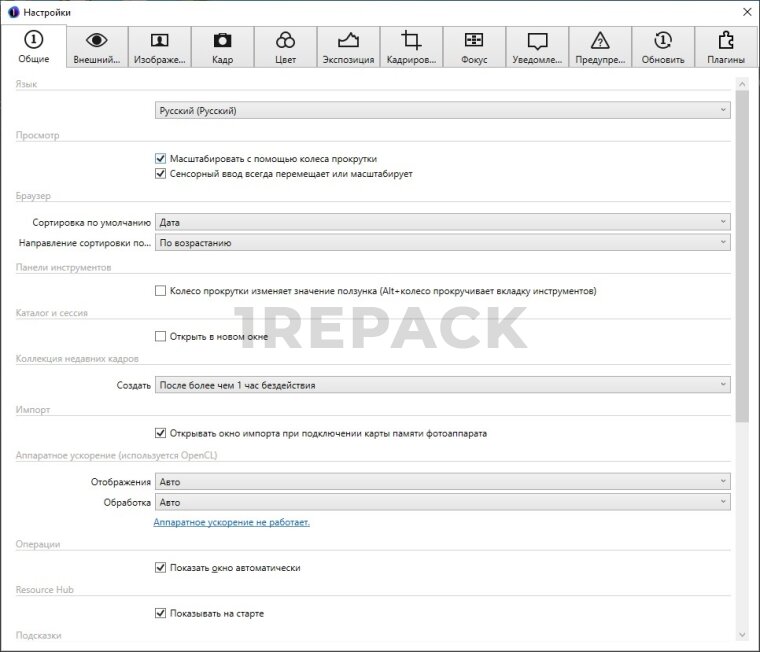Open the Экспозиция histogram icon tab

click(x=348, y=47)
